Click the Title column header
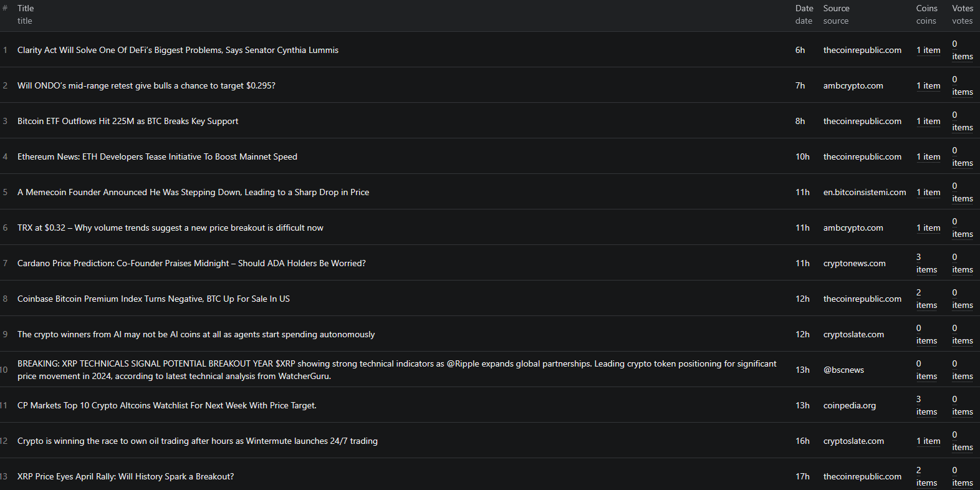This screenshot has height=490, width=980. pos(26,9)
